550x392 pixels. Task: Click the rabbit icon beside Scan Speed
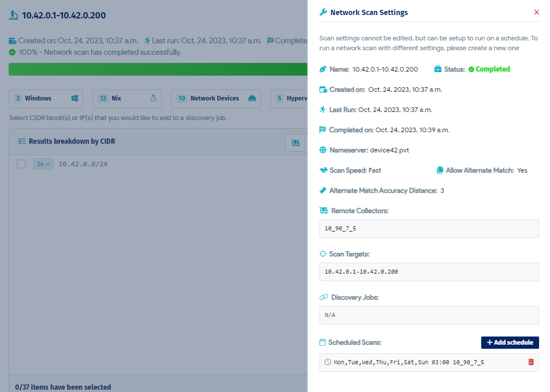pos(323,170)
